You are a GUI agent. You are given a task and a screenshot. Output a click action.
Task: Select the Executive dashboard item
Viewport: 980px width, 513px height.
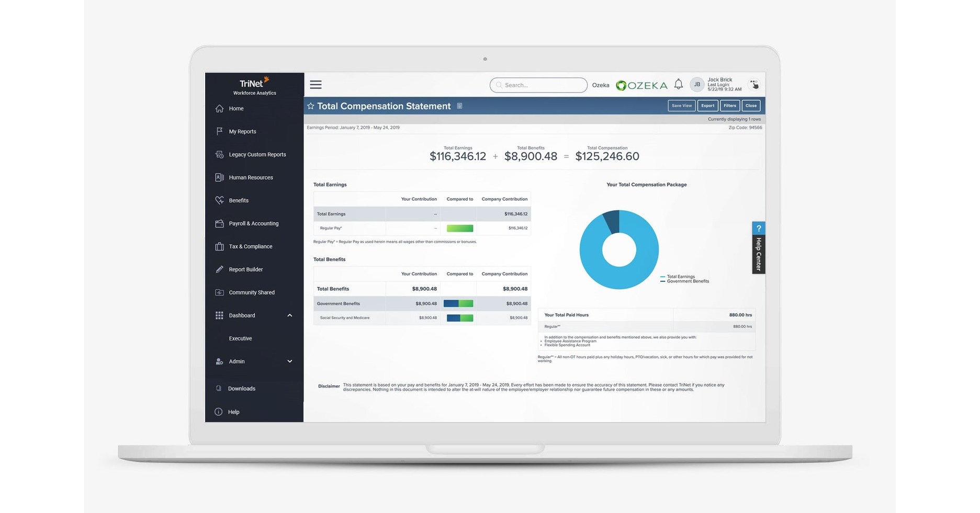click(240, 338)
